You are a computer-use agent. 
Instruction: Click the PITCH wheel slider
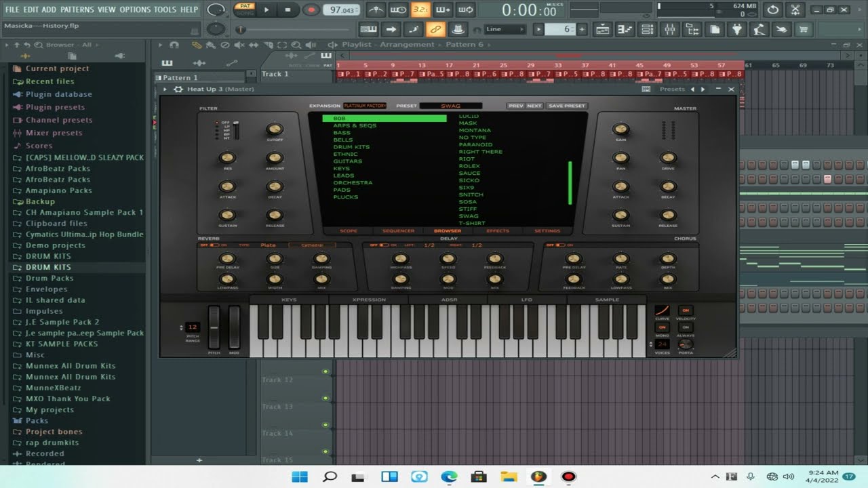tap(214, 327)
